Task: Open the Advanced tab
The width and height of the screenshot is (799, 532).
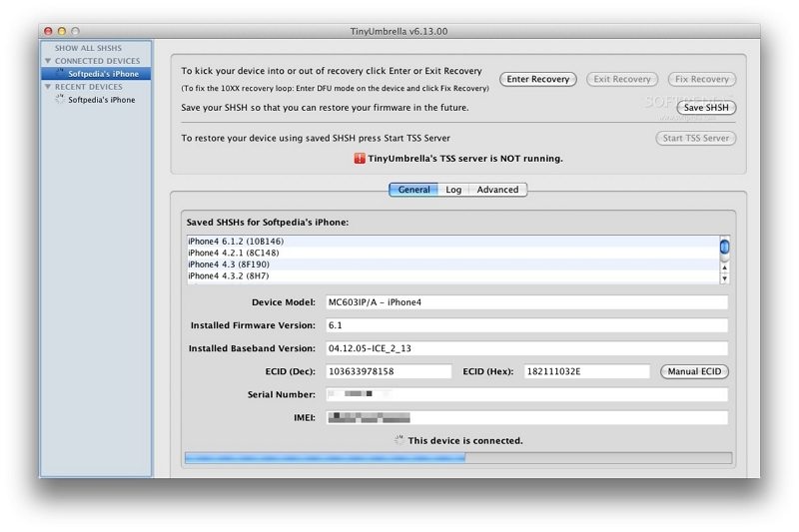Action: click(x=497, y=190)
